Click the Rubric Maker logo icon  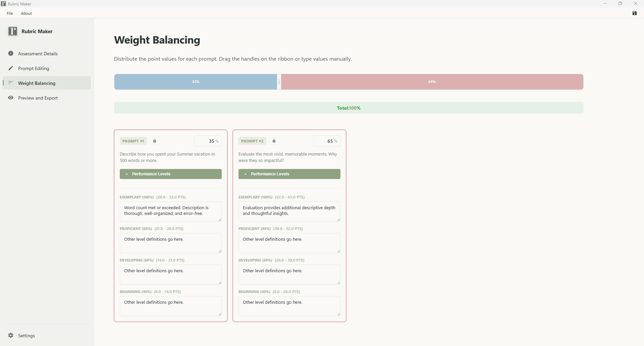click(x=13, y=31)
